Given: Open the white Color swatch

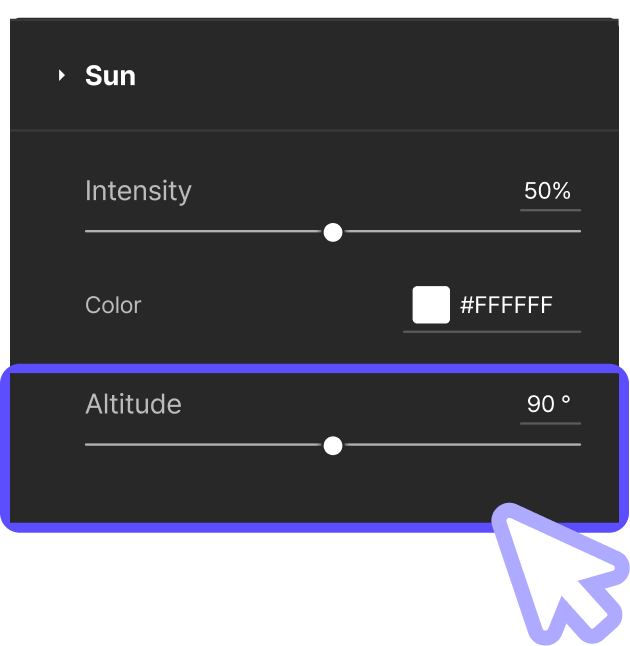Looking at the screenshot, I should 431,305.
